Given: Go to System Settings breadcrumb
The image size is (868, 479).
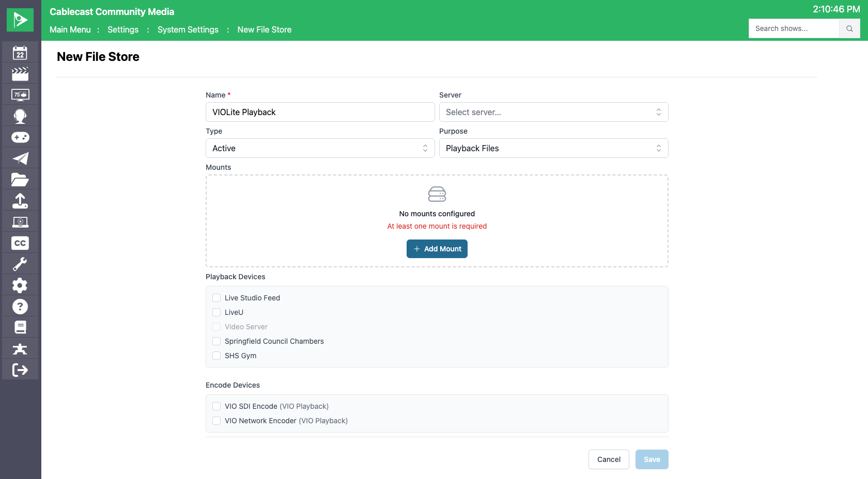Looking at the screenshot, I should (188, 29).
